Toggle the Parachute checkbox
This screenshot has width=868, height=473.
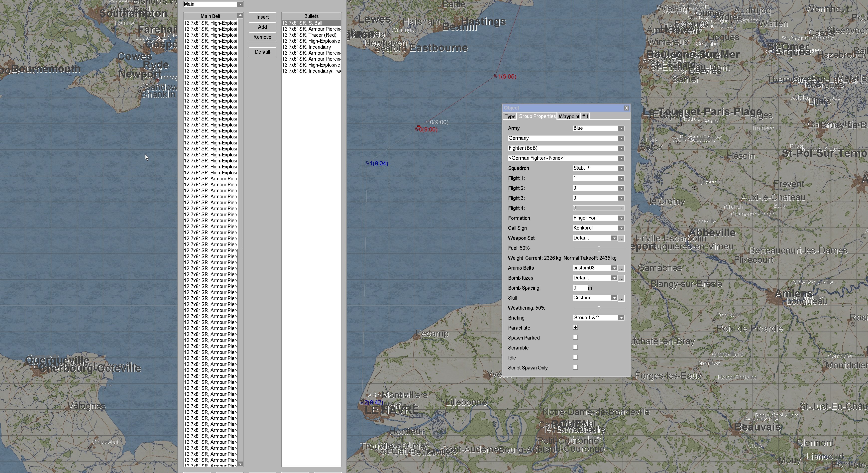click(575, 327)
